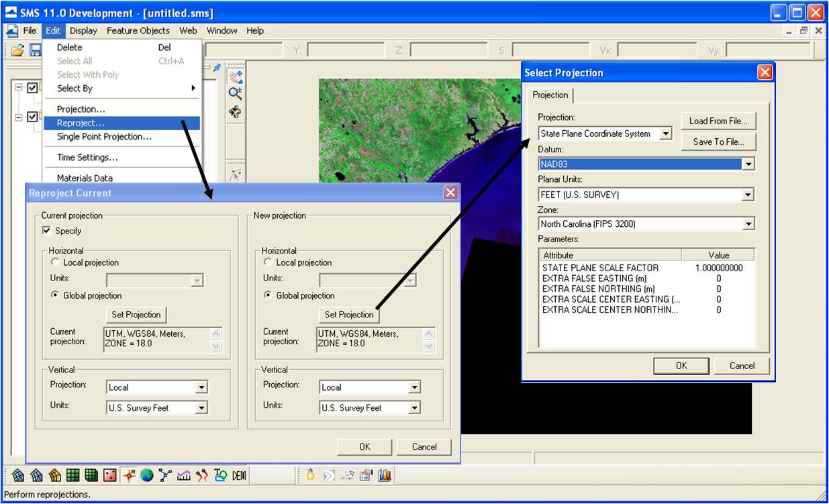Click Set Projection under New projection
Viewport: 829px width, 504px height.
tap(349, 315)
